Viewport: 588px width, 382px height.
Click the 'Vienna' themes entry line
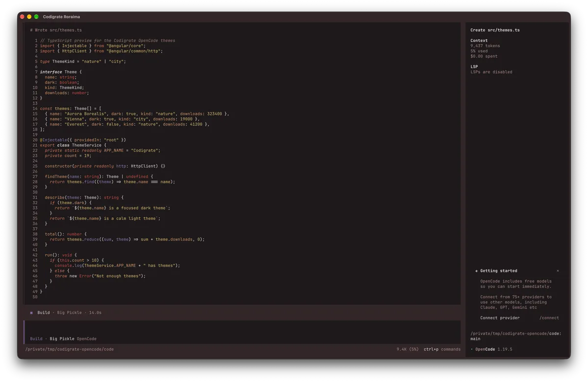tap(122, 119)
